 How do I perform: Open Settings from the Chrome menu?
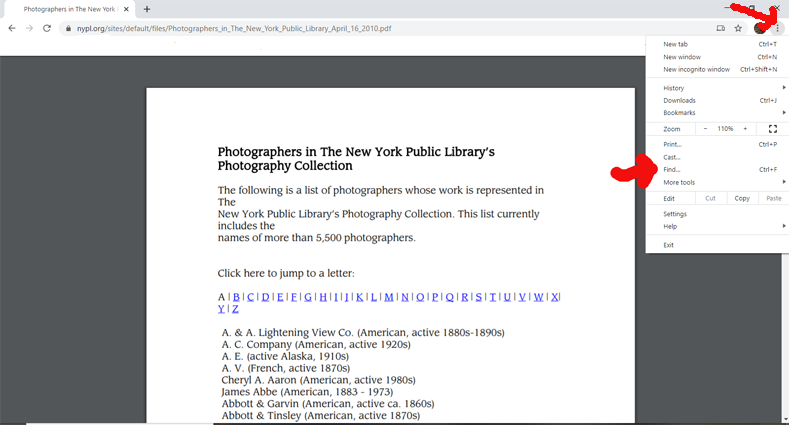coord(675,214)
